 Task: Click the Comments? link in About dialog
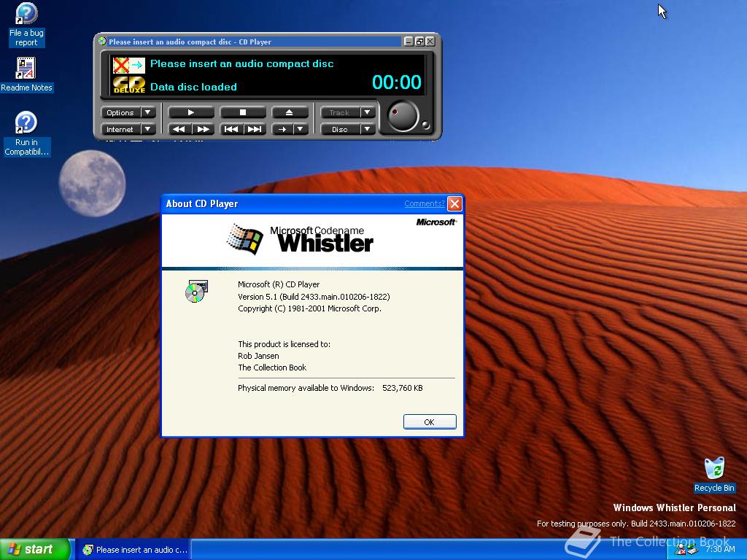(x=424, y=204)
